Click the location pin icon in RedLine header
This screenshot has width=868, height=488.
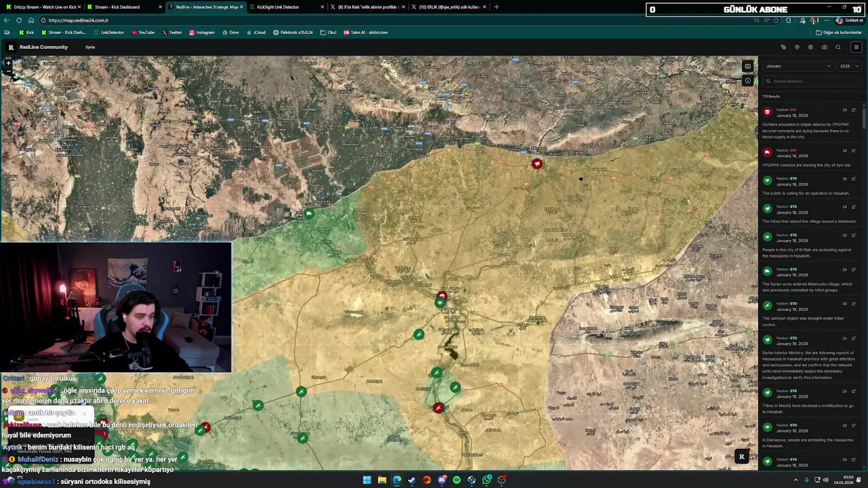coord(797,47)
